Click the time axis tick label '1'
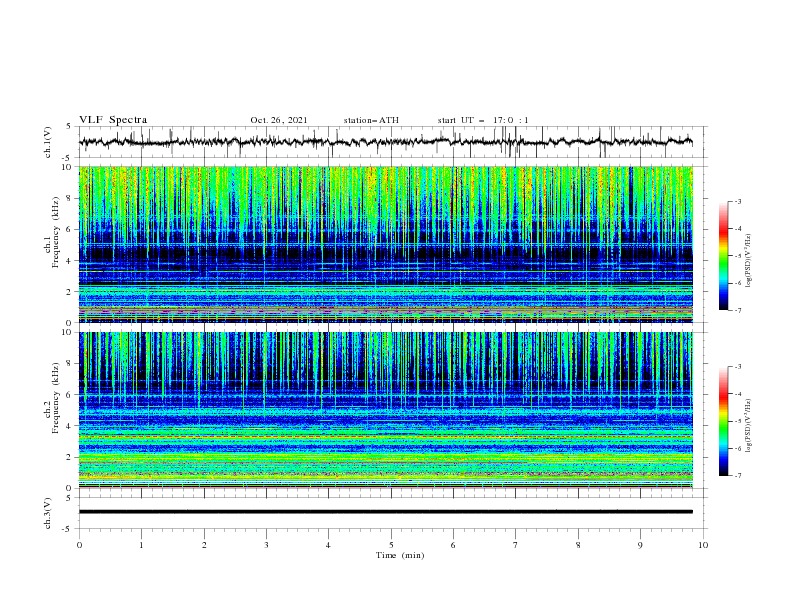The image size is (792, 612). 141,545
